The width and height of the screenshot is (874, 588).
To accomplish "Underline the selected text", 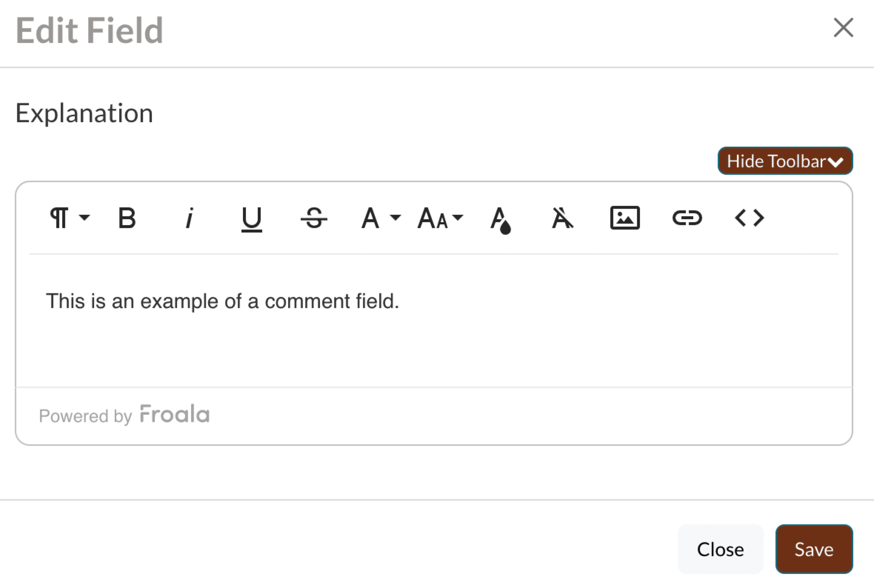I will point(251,218).
